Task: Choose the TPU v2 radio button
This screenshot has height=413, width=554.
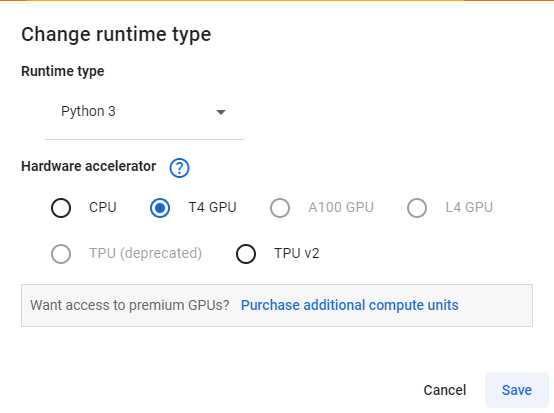Action: pyautogui.click(x=246, y=254)
